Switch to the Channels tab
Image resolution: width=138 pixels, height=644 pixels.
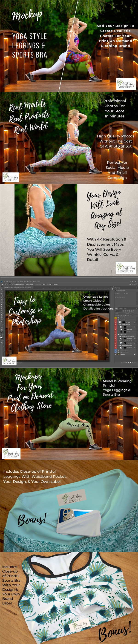(121, 308)
